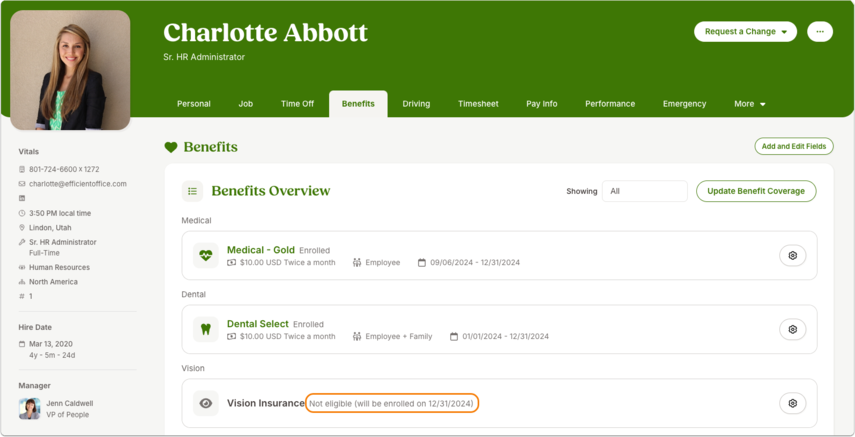Open settings gear for Vision Insurance

click(x=792, y=403)
